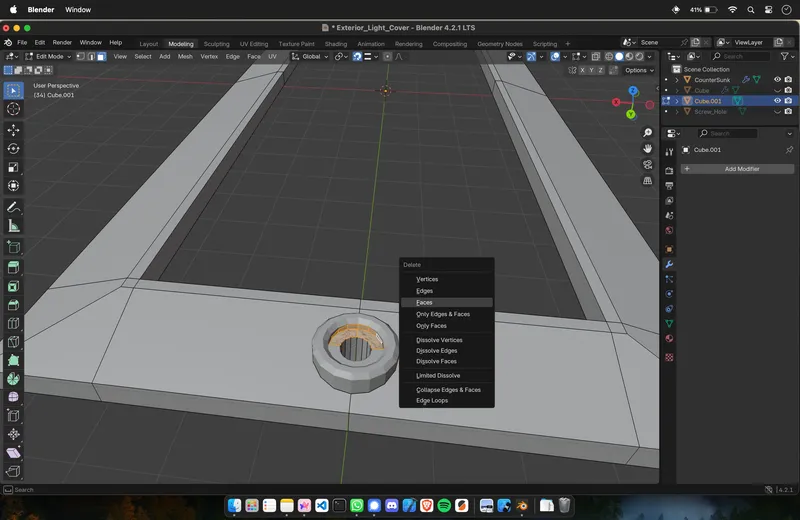The image size is (800, 520).
Task: Select the Measure tool
Action: point(13,226)
